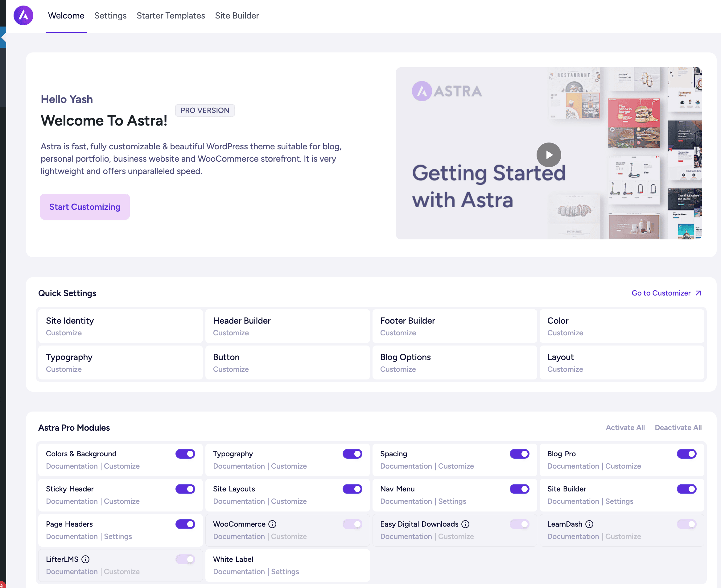Image resolution: width=721 pixels, height=588 pixels.
Task: Click the Astra logo icon
Action: tap(23, 16)
